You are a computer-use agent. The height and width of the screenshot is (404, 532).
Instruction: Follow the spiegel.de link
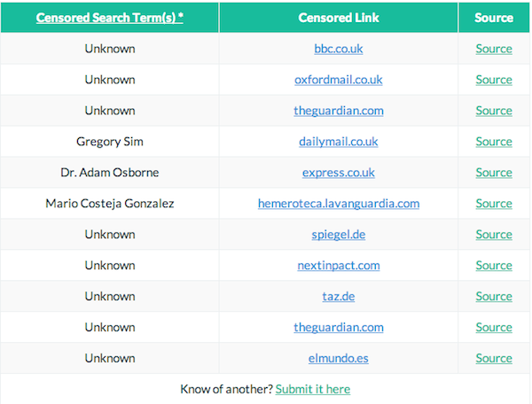(339, 235)
